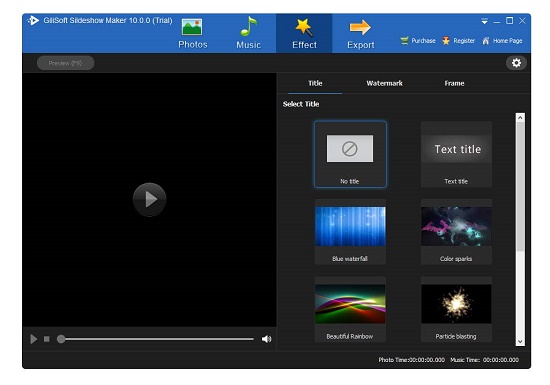Pick the Particle blasting title
550x385 pixels.
point(456,309)
